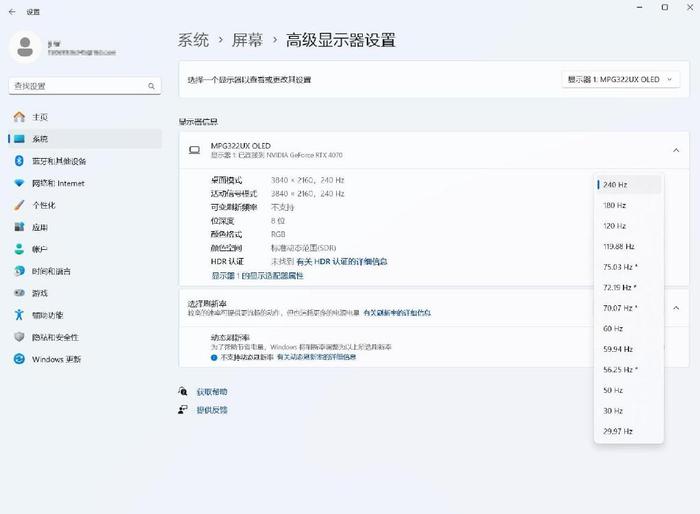
Task: Focus the Find a setting search box
Action: 85,86
